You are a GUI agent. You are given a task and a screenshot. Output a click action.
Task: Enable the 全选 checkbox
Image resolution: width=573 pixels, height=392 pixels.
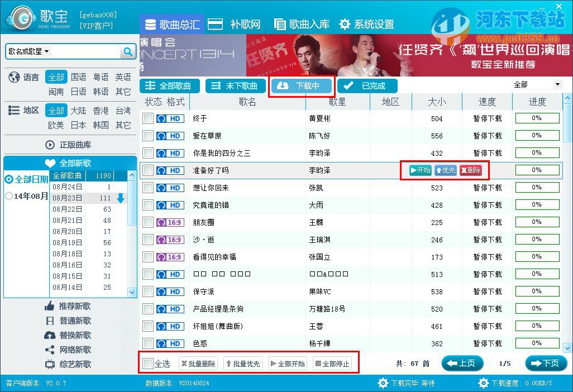(148, 362)
